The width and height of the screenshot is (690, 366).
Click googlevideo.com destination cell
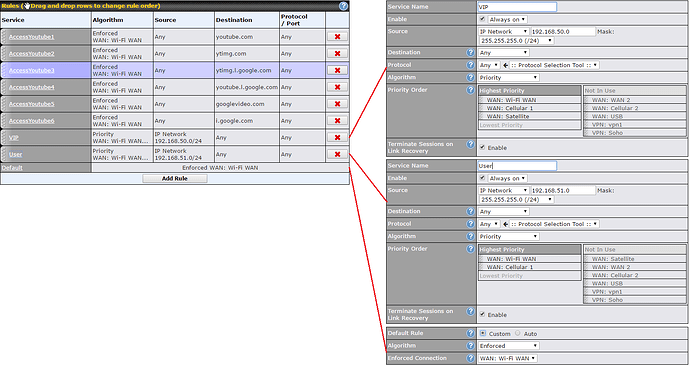click(246, 104)
